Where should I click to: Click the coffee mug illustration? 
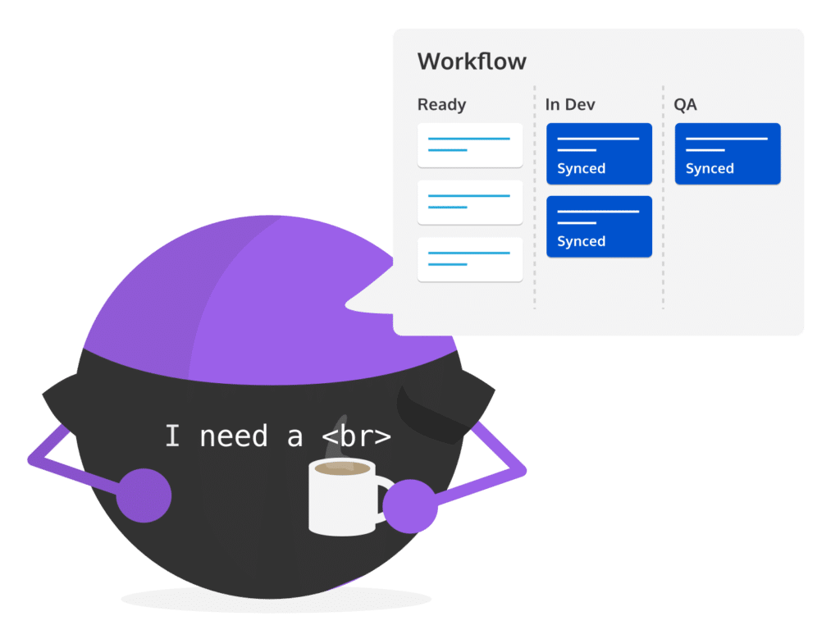click(345, 497)
